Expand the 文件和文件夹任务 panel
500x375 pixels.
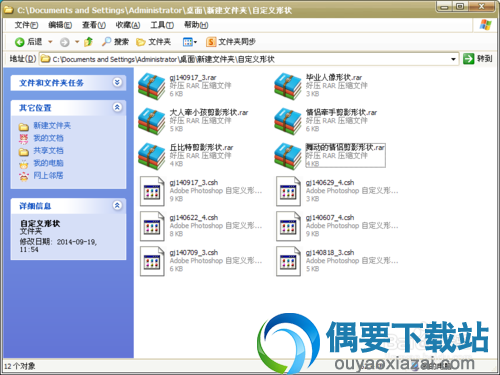click(117, 82)
